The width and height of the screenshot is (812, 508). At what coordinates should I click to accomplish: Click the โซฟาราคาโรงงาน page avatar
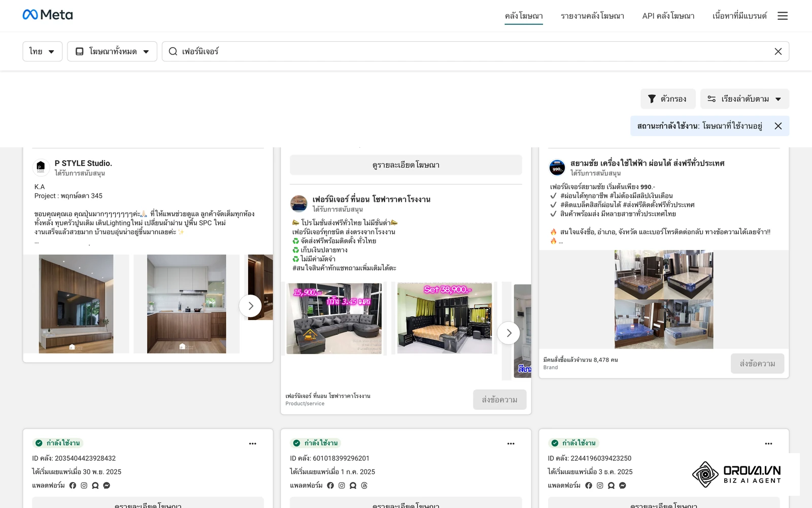[299, 203]
